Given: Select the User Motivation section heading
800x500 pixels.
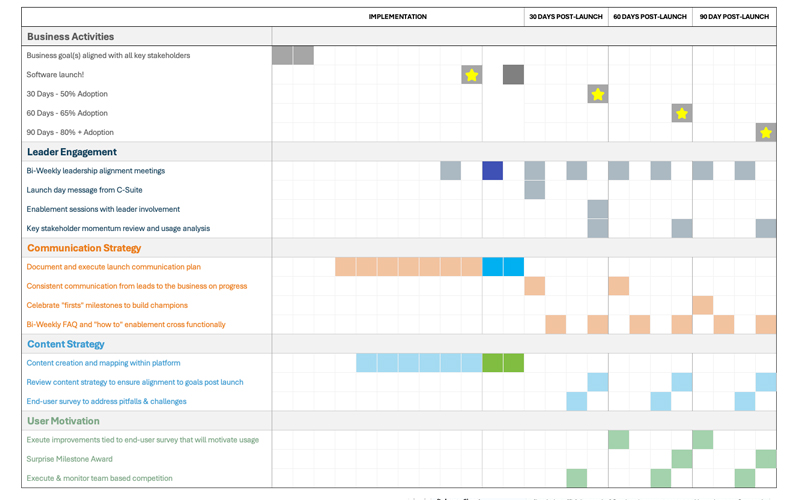Looking at the screenshot, I should (x=63, y=421).
